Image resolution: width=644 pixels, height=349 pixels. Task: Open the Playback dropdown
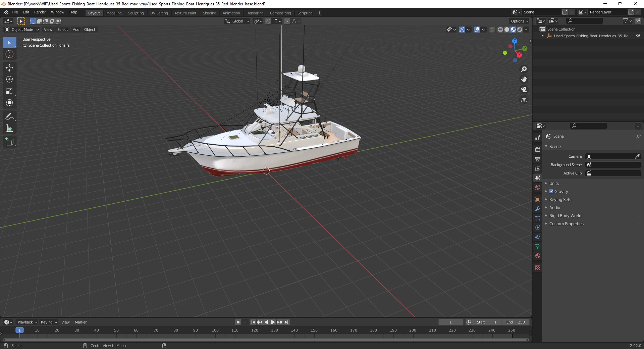[27, 322]
